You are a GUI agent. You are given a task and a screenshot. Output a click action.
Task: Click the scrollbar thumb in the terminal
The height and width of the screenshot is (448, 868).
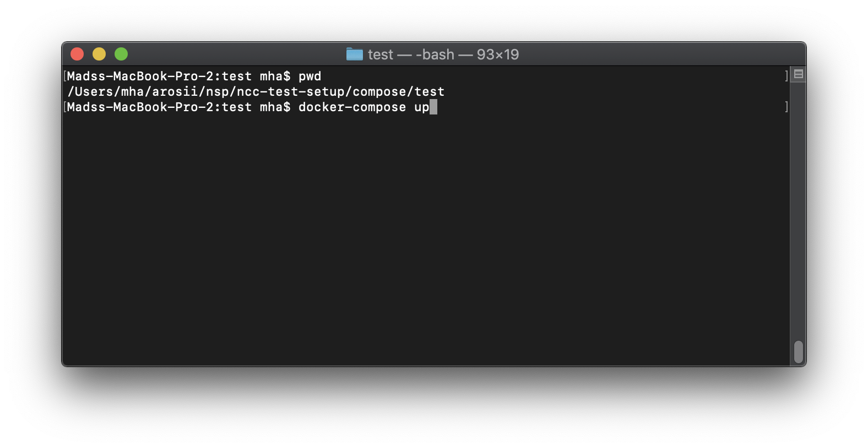point(798,352)
